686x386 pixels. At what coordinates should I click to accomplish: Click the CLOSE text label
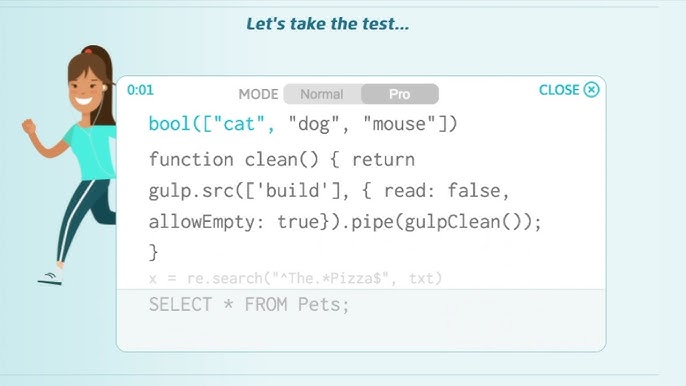coord(559,90)
